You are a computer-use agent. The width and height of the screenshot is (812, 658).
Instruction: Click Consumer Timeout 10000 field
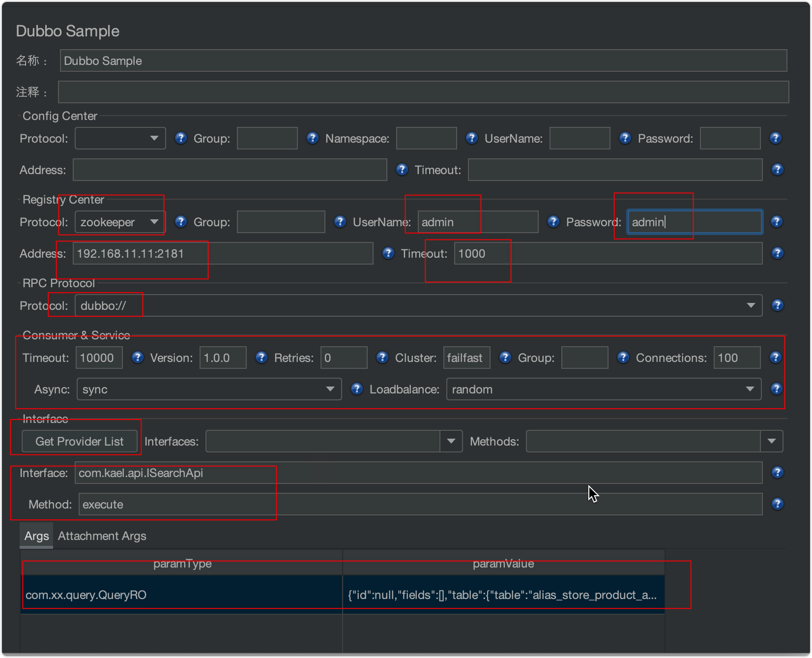coord(99,358)
